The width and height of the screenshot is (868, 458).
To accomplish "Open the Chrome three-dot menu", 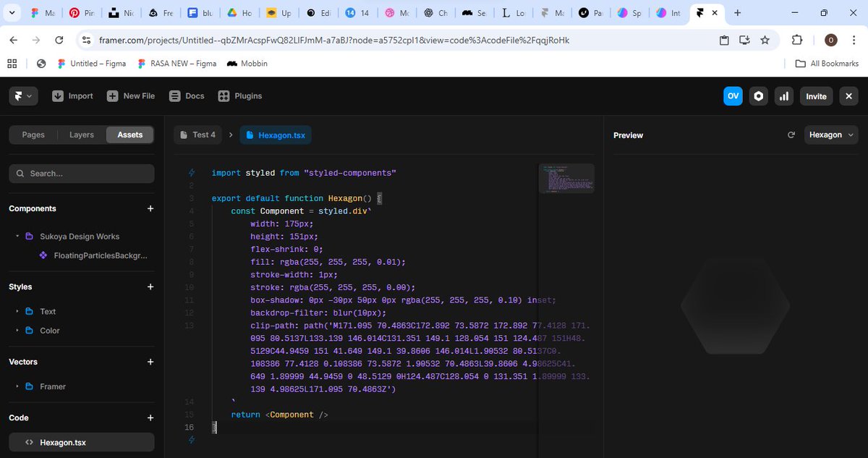I will [x=853, y=41].
